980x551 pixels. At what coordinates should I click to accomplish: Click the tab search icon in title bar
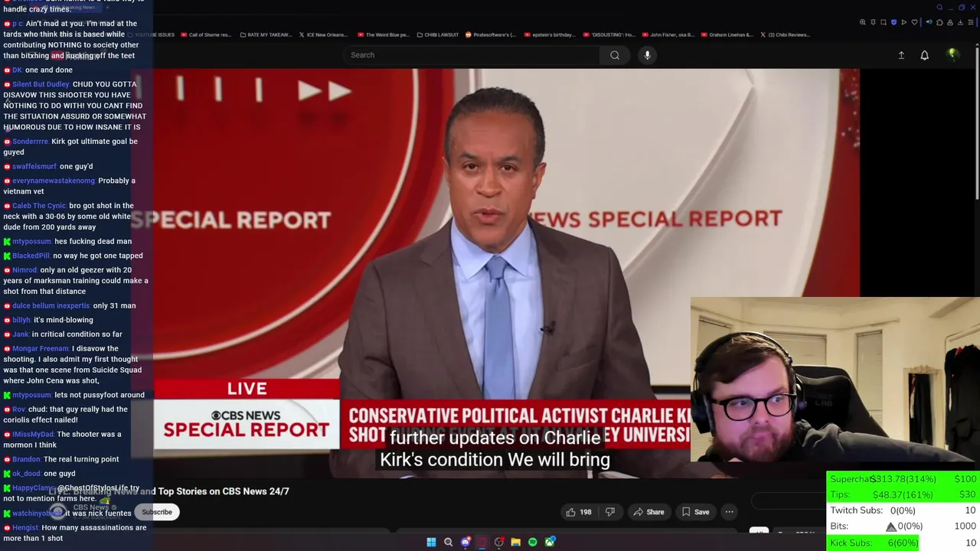[939, 8]
